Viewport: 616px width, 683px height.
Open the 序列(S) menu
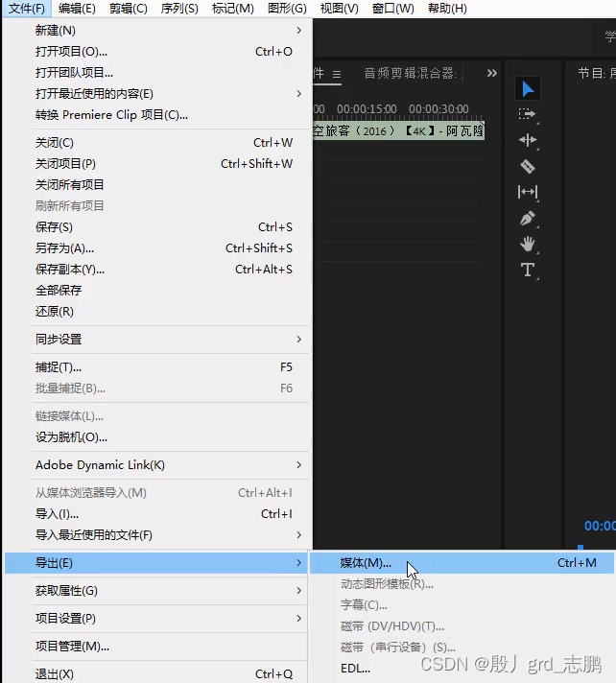pos(179,9)
